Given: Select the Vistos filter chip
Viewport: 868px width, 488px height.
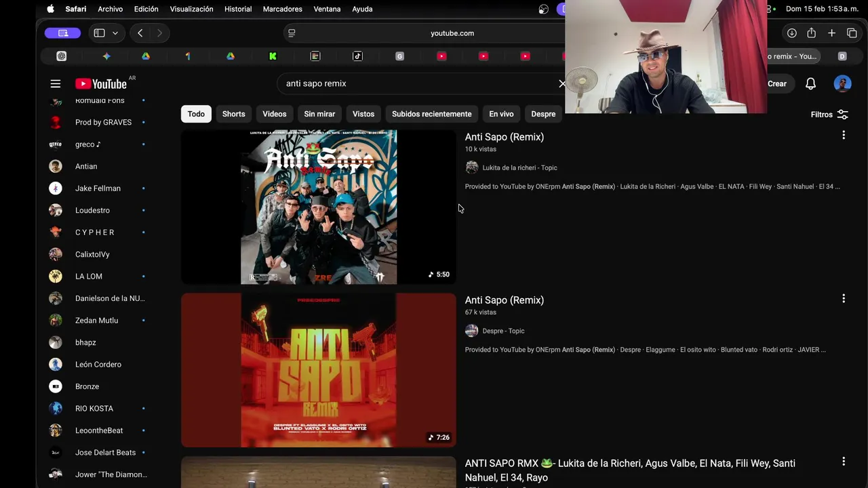Looking at the screenshot, I should (x=363, y=114).
